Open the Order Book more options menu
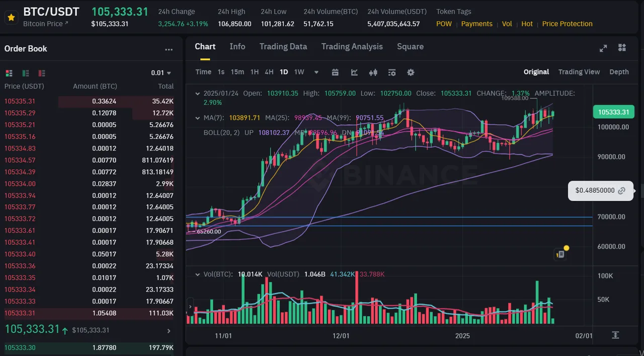Viewport: 644px width, 356px height. pyautogui.click(x=169, y=49)
